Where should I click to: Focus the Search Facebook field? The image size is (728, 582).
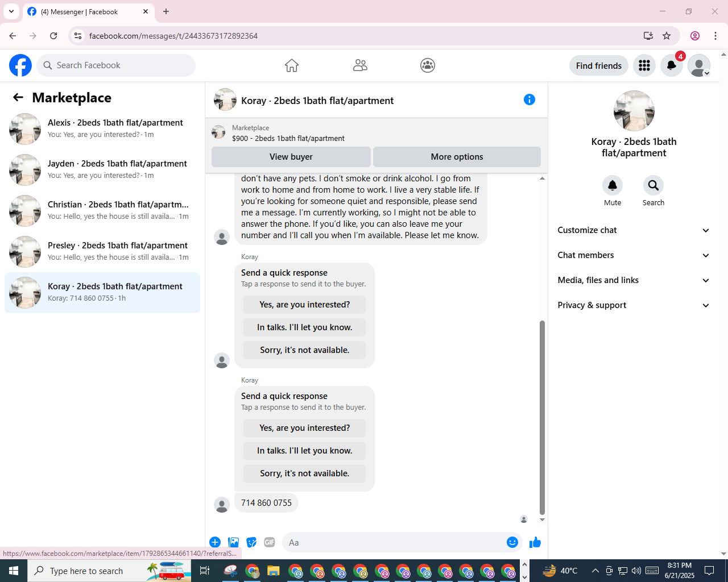coord(116,65)
